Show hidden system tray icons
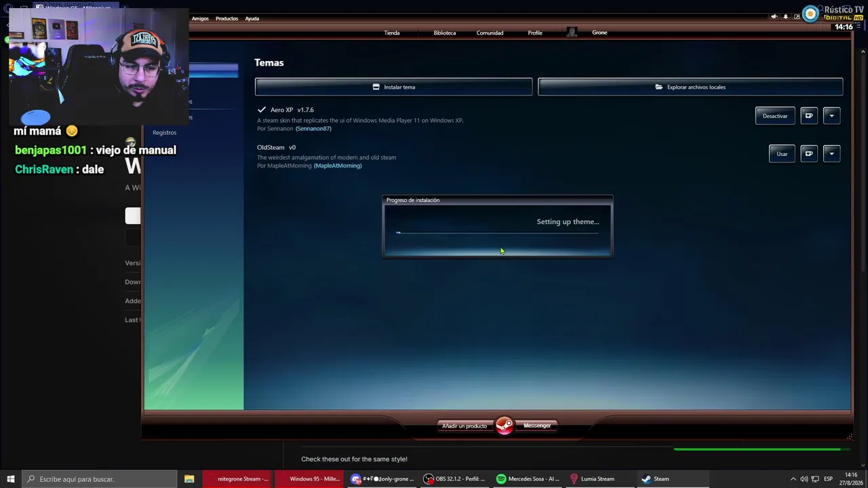Screen dimensions: 868x488 tap(793, 479)
